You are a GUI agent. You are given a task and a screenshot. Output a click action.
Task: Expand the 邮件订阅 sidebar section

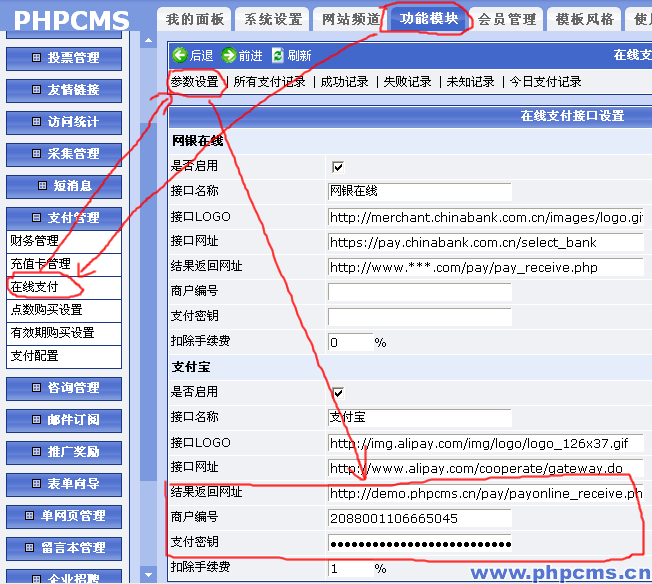click(x=64, y=420)
